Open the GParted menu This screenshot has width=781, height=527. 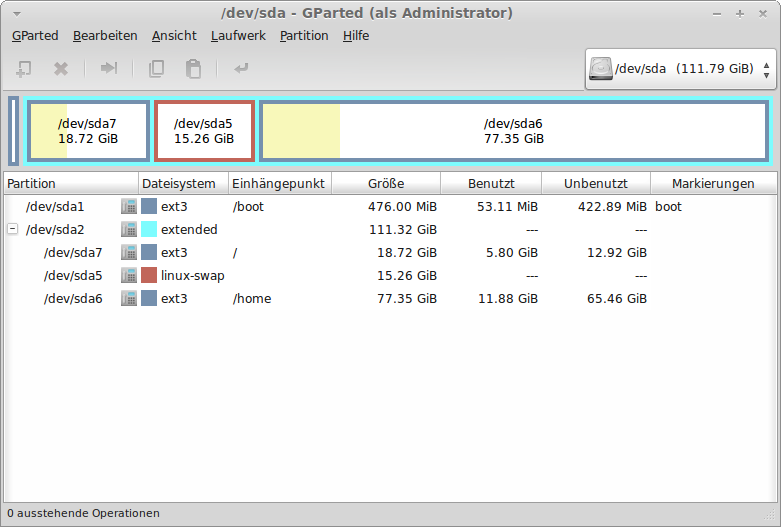pyautogui.click(x=35, y=36)
